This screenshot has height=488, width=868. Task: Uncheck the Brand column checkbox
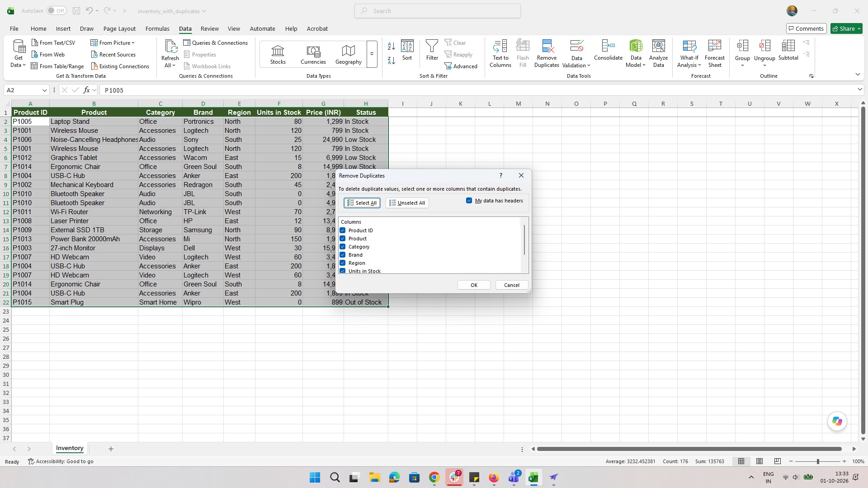click(343, 255)
